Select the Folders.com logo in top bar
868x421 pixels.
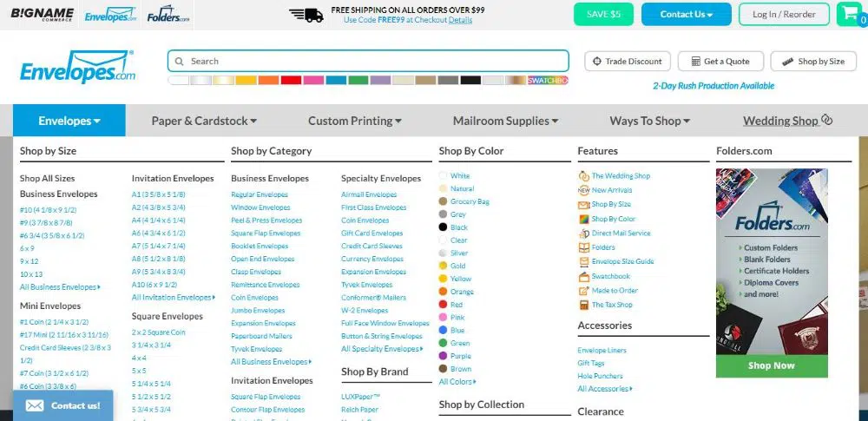168,15
